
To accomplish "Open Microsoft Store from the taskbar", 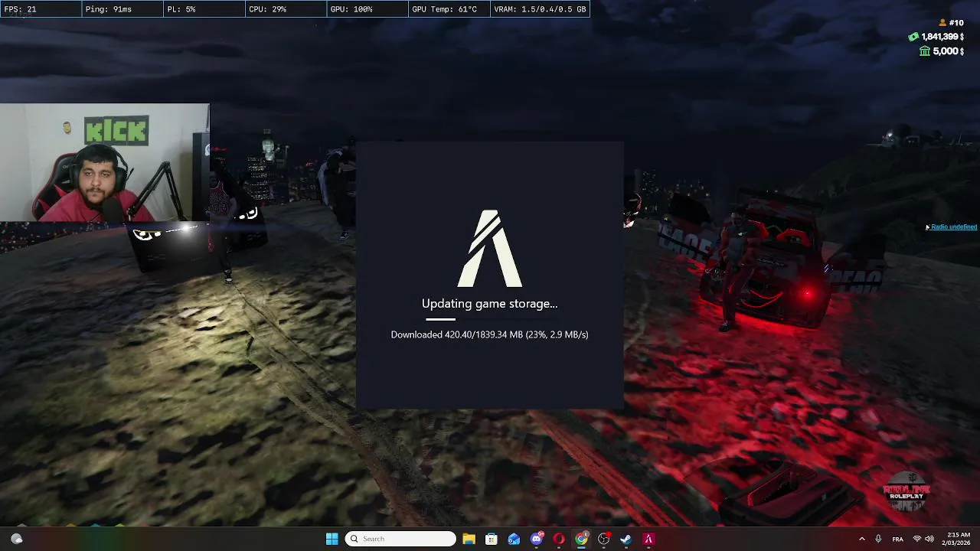I will coord(492,539).
